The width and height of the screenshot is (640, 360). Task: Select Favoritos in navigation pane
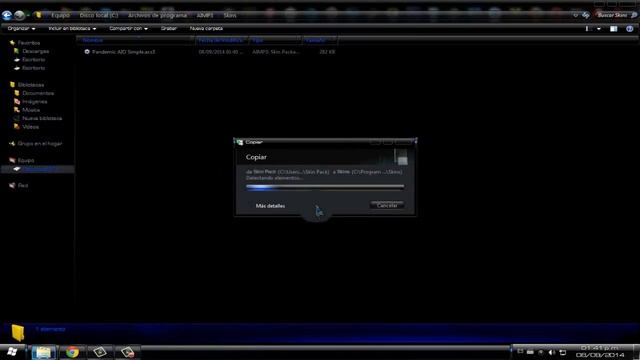pos(29,43)
